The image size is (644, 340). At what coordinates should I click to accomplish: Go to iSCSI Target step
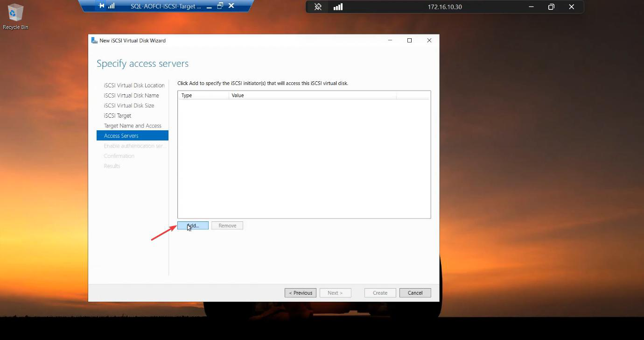coord(118,116)
